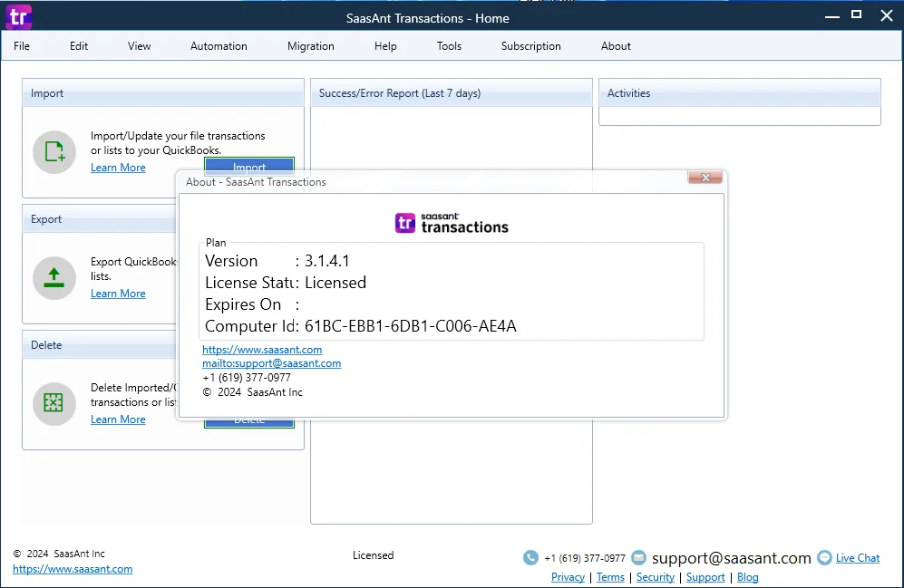The width and height of the screenshot is (904, 588).
Task: Click the Version value 3.1.4.1
Action: pos(327,261)
